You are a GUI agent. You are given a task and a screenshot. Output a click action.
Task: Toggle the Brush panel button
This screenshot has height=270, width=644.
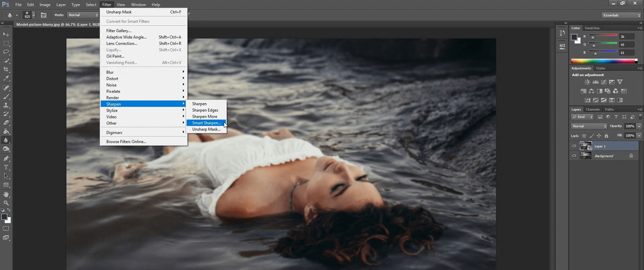tap(44, 15)
